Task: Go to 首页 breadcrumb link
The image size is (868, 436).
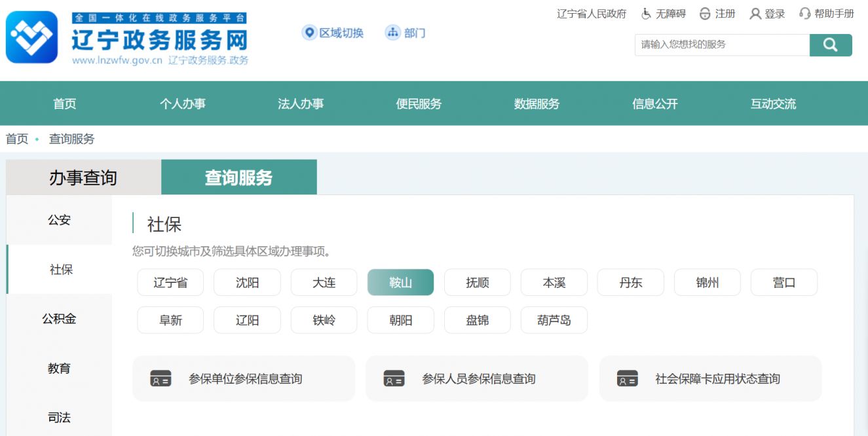Action: click(17, 139)
